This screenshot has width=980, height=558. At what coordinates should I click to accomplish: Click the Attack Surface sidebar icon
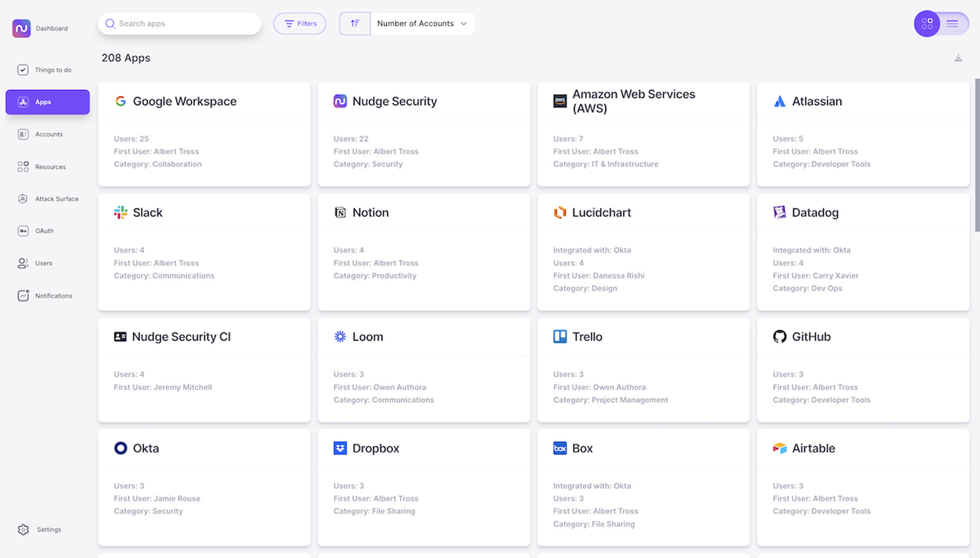[23, 199]
